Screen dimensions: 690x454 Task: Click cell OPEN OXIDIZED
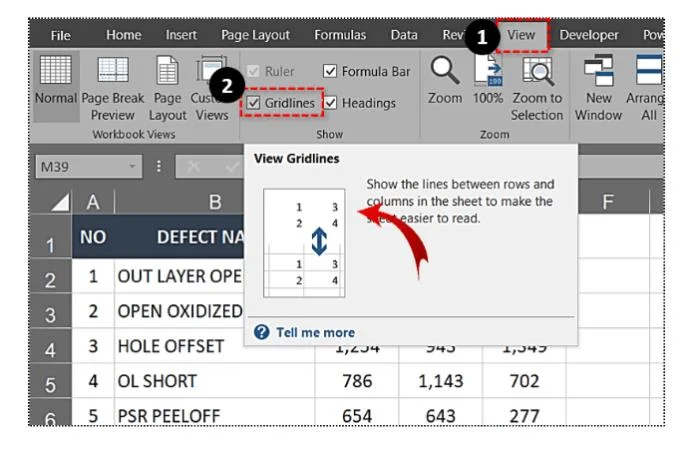[x=179, y=311]
